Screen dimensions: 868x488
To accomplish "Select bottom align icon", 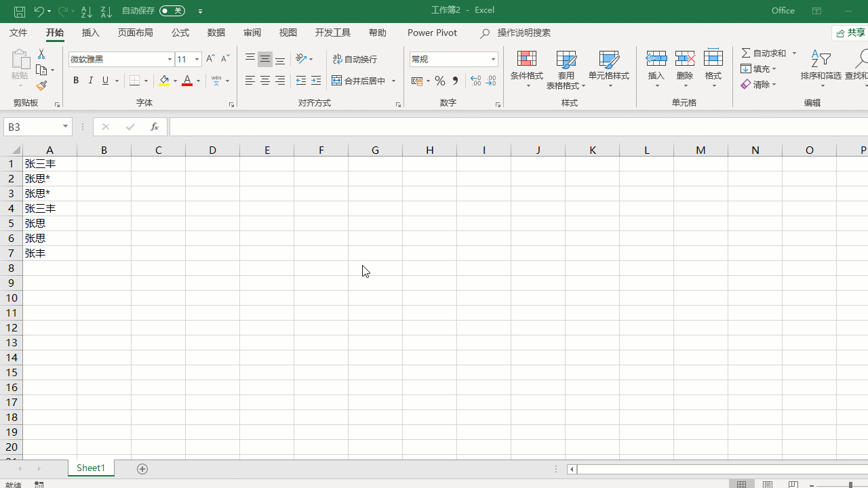I will click(x=280, y=59).
